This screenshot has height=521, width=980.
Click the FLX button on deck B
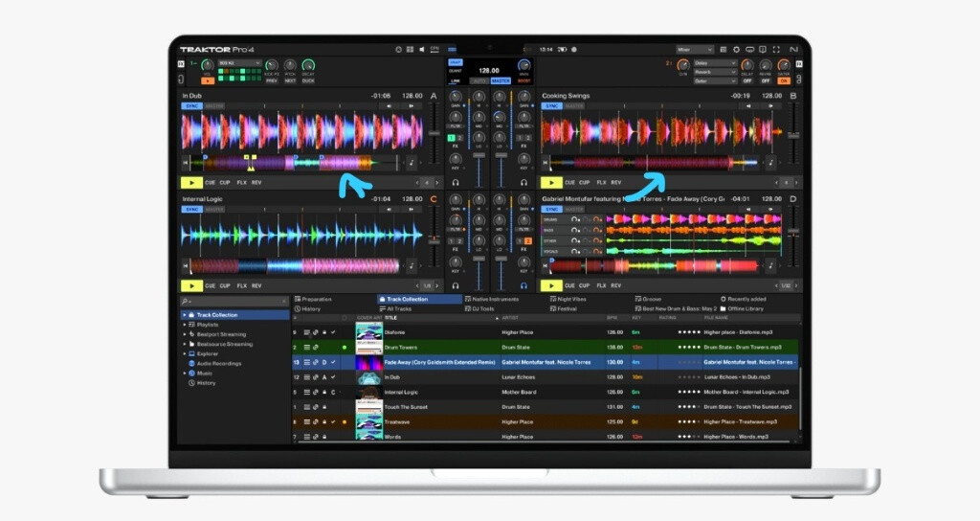click(601, 183)
